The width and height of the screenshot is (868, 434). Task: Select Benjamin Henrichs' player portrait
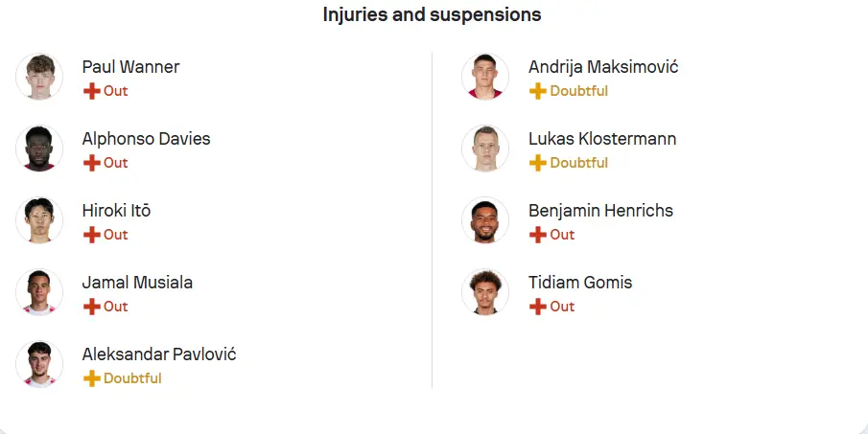[x=485, y=220]
